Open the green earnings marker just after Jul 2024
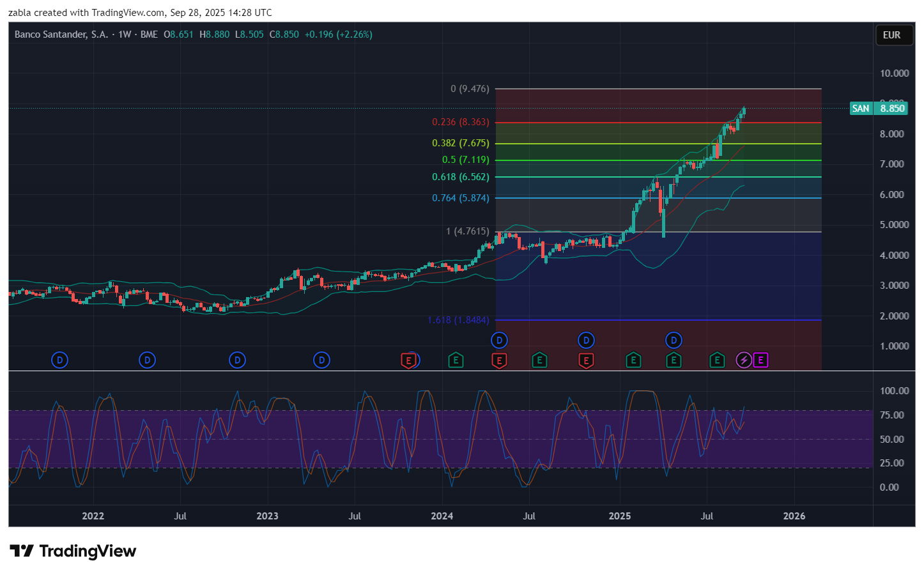 [x=539, y=361]
